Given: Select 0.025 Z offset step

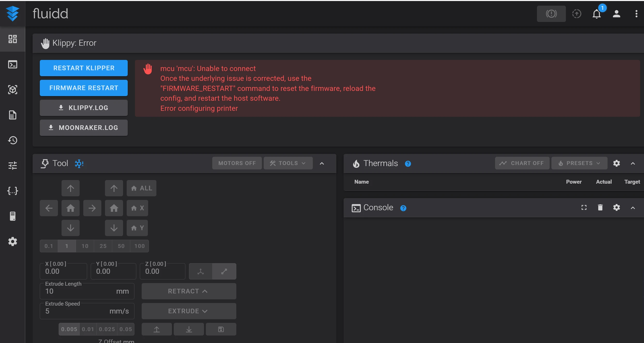Looking at the screenshot, I should pos(107,329).
